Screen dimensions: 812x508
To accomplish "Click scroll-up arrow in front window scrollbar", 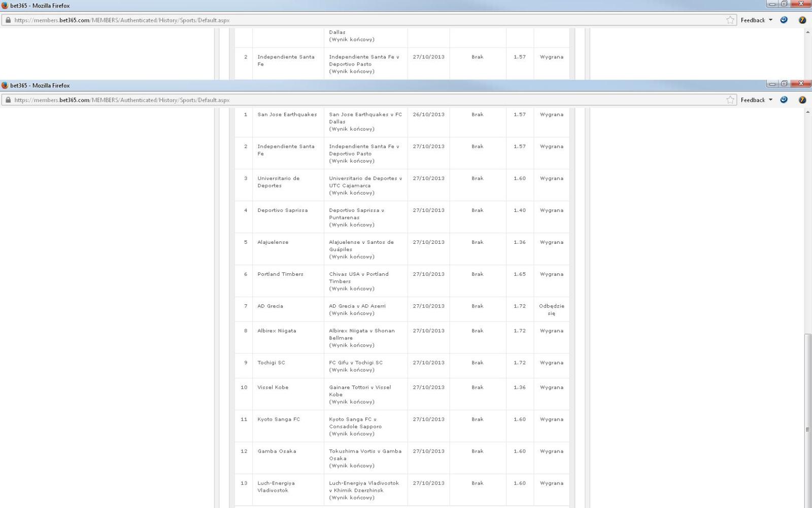I will [x=807, y=112].
